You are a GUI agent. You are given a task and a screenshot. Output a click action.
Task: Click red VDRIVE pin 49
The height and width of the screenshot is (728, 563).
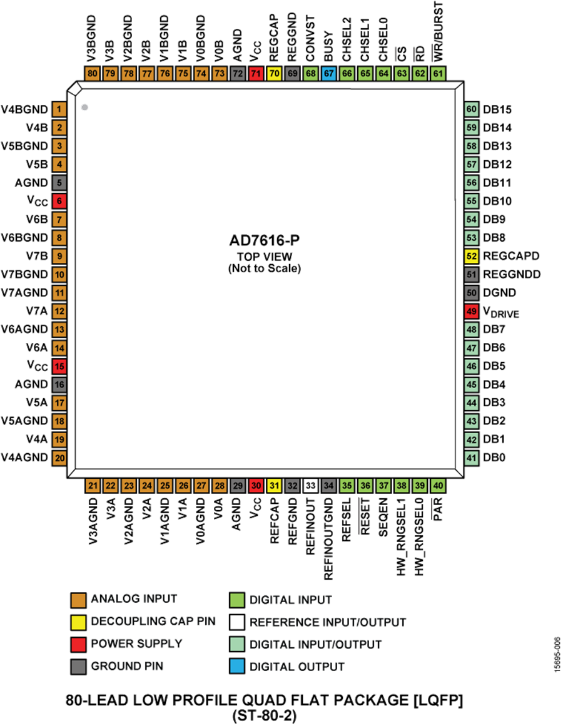(x=472, y=311)
